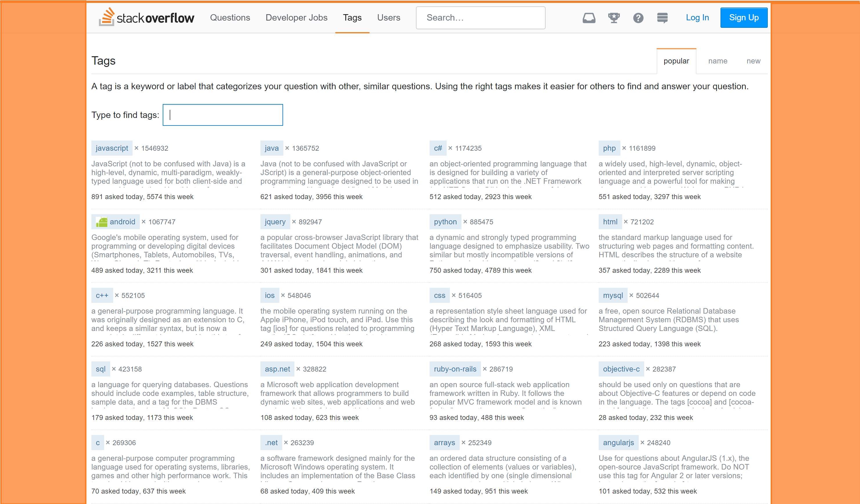The height and width of the screenshot is (504, 860).
Task: Click the help question mark icon
Action: 638,18
